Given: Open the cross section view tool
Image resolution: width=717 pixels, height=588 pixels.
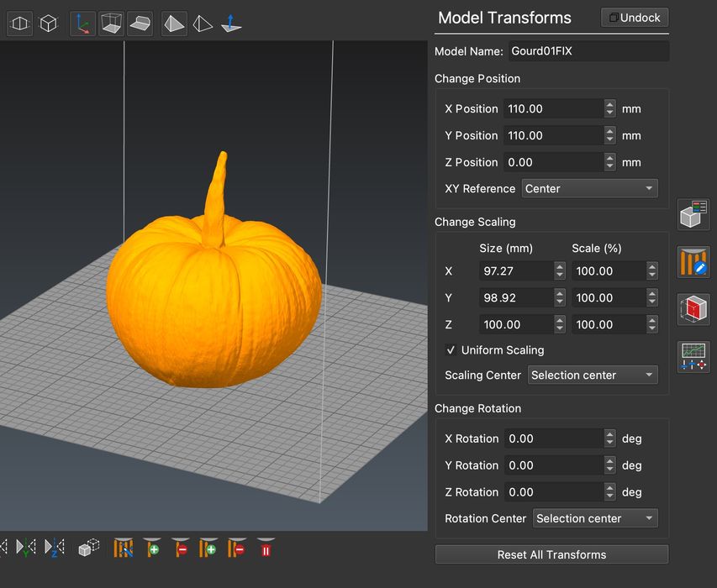Looking at the screenshot, I should pos(693,309).
